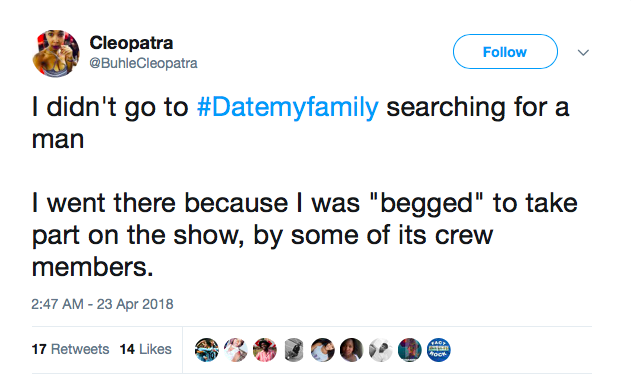Open the gray monochrome square liker avatar
This screenshot has height=374, width=631.
(x=294, y=349)
